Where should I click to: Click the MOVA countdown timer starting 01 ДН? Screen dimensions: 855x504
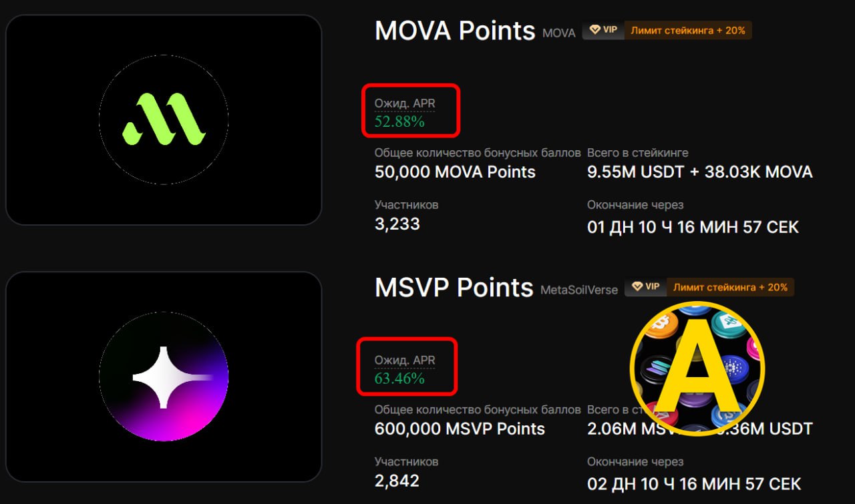coord(693,226)
